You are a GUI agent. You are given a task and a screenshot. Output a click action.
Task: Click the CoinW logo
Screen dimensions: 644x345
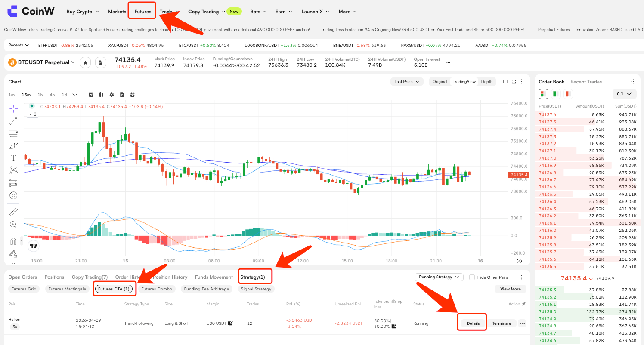click(x=31, y=11)
